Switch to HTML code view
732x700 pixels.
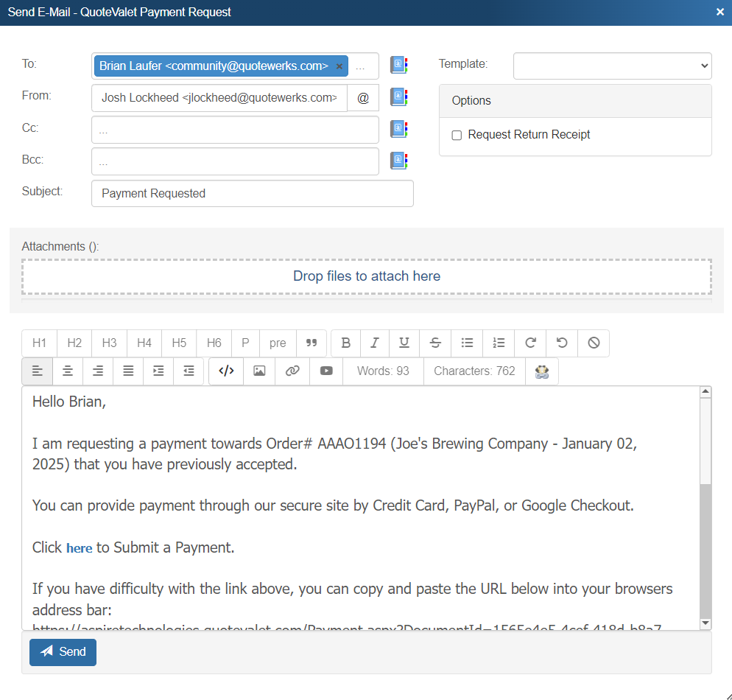click(227, 371)
